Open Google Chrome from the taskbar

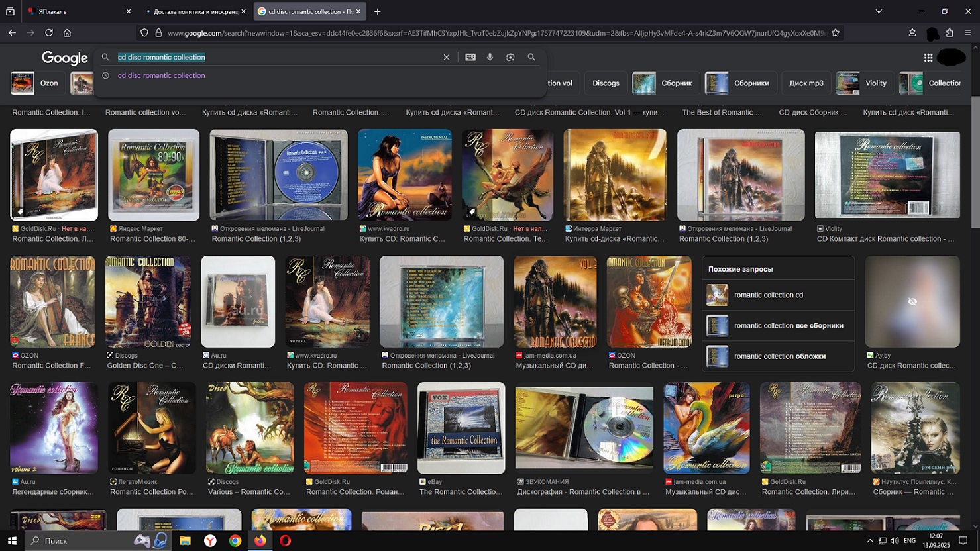[235, 540]
